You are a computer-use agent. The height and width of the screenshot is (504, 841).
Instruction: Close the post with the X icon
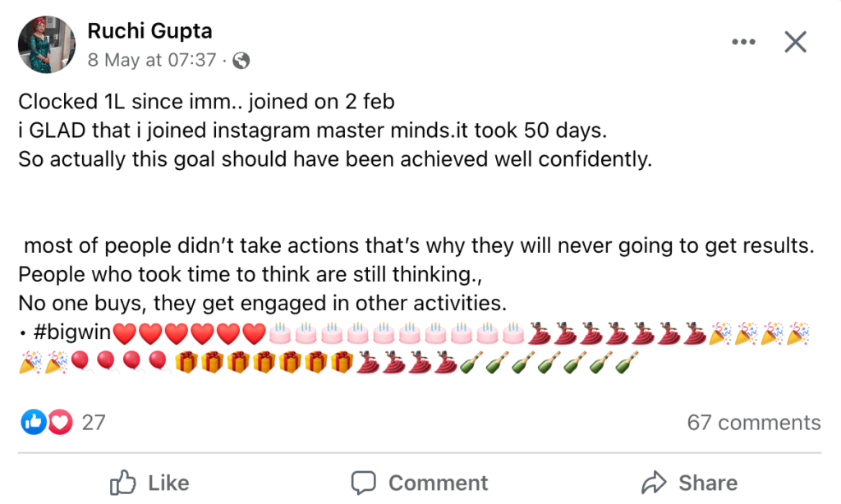click(x=795, y=42)
